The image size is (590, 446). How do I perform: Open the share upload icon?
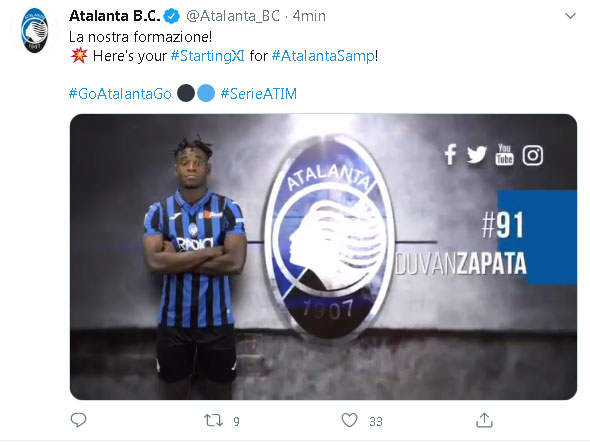(x=484, y=420)
